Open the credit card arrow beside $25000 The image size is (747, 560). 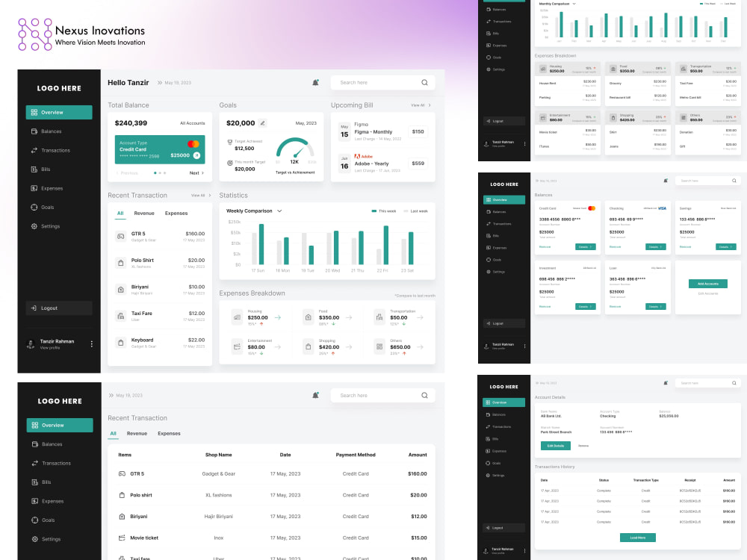point(196,155)
